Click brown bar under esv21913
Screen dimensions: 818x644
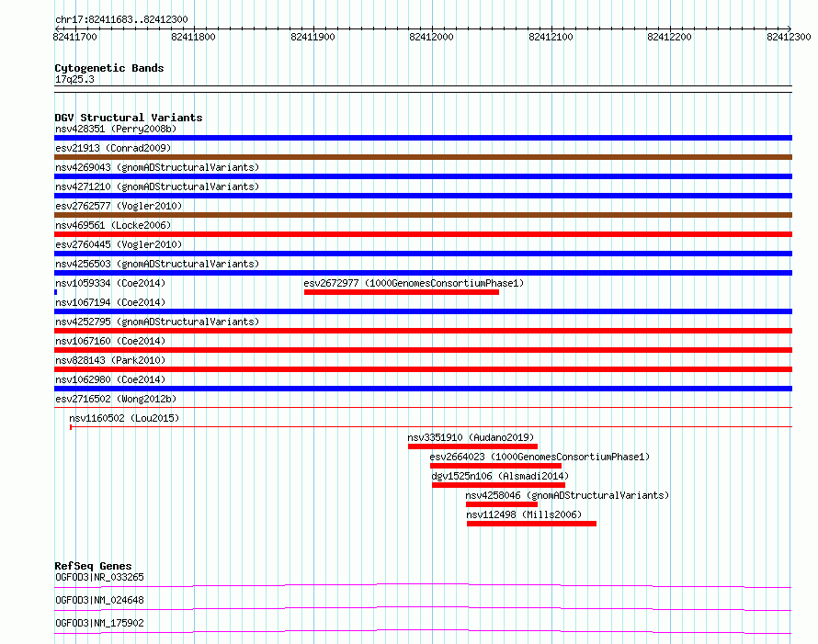[x=423, y=157]
